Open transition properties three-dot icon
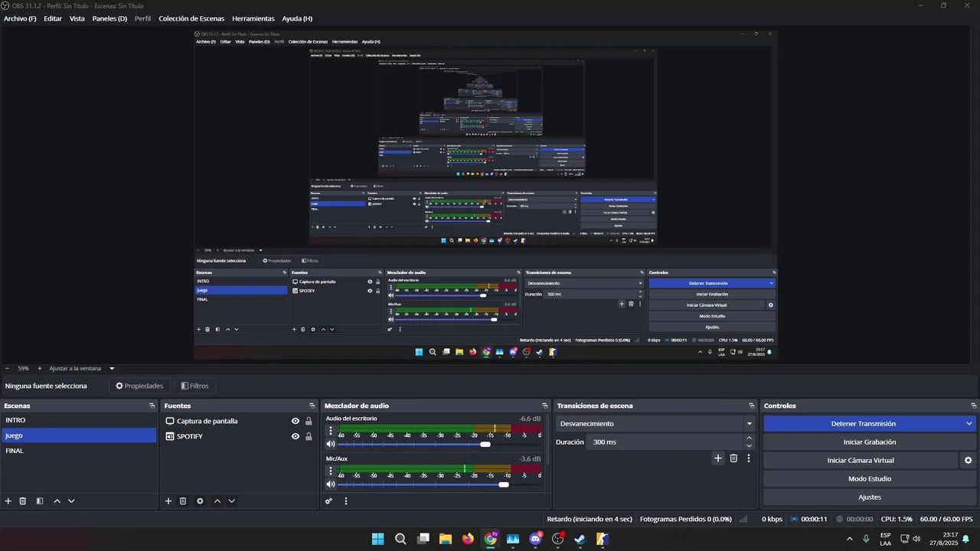 coord(749,458)
